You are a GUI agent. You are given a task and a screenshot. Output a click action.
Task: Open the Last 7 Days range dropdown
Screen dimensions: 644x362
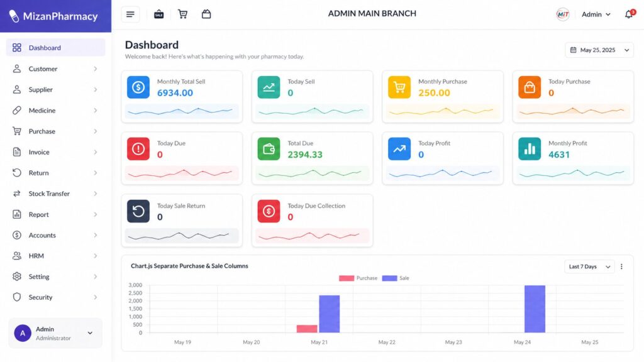coord(589,266)
